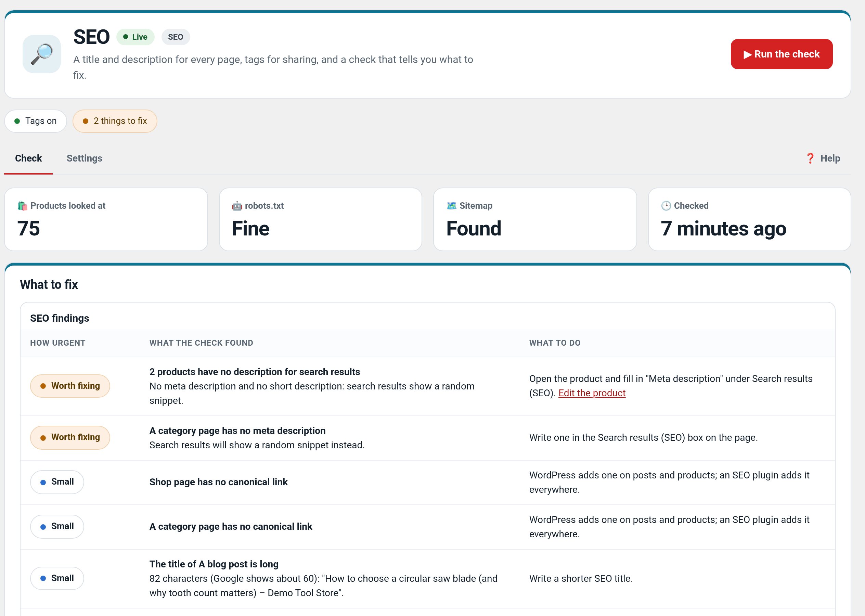The image size is (865, 616).
Task: Click the SEO category badge next to Live
Action: point(176,37)
